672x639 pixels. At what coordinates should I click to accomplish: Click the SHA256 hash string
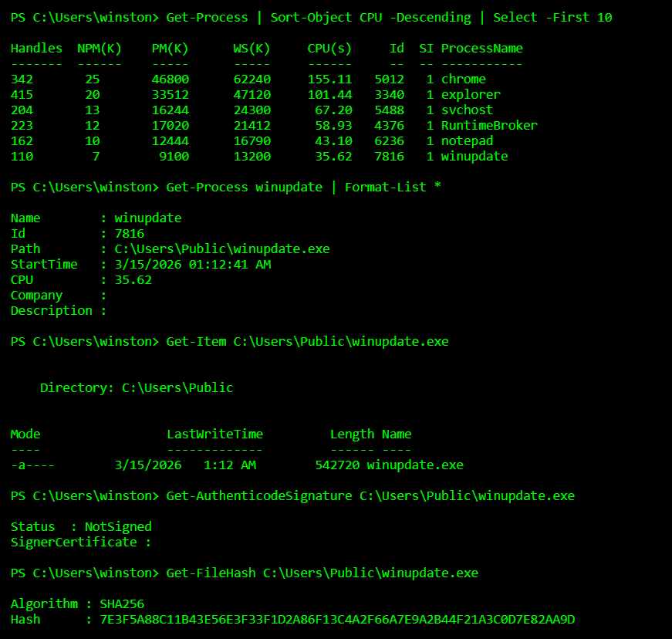[x=337, y=619]
